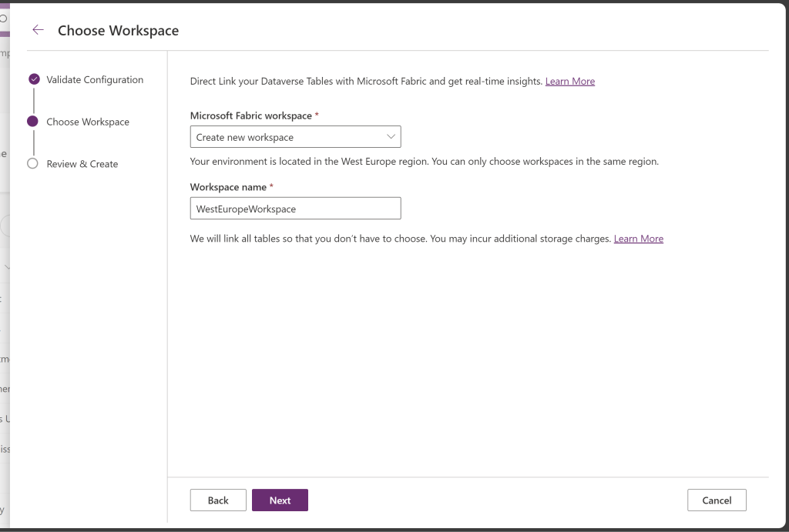Click the Validate Configuration checkmark step icon
Viewport: 789px width, 532px height.
click(x=34, y=79)
